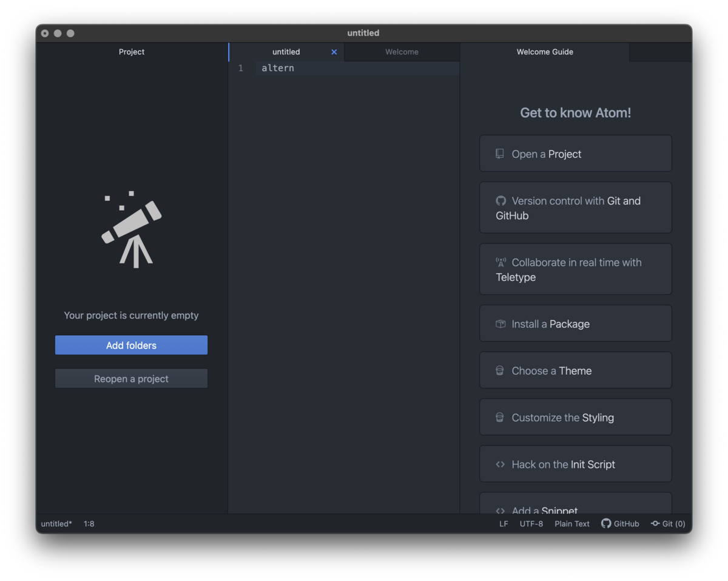Screen dimensions: 728x581
Task: Click the untitled* file name in status bar
Action: click(x=56, y=524)
